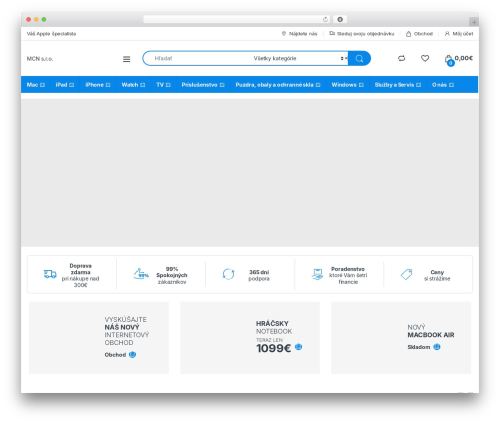Click the browser extension icon beside address bar
Image resolution: width=500 pixels, height=423 pixels.
pos(340,20)
